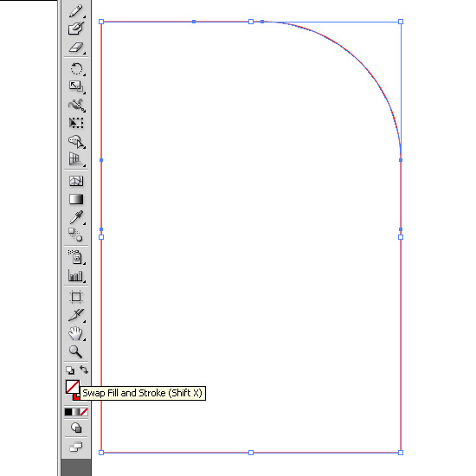Image resolution: width=476 pixels, height=476 pixels.
Task: Select the Pencil tool
Action: coord(76,11)
